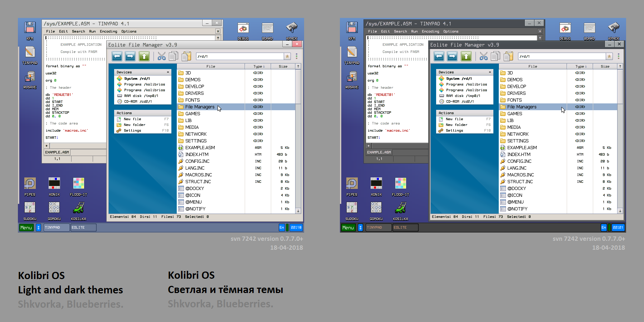Screen dimensions: 644x322
Task: Collapse the Devices panel in dark-theme Eolite
Action: tap(490, 72)
